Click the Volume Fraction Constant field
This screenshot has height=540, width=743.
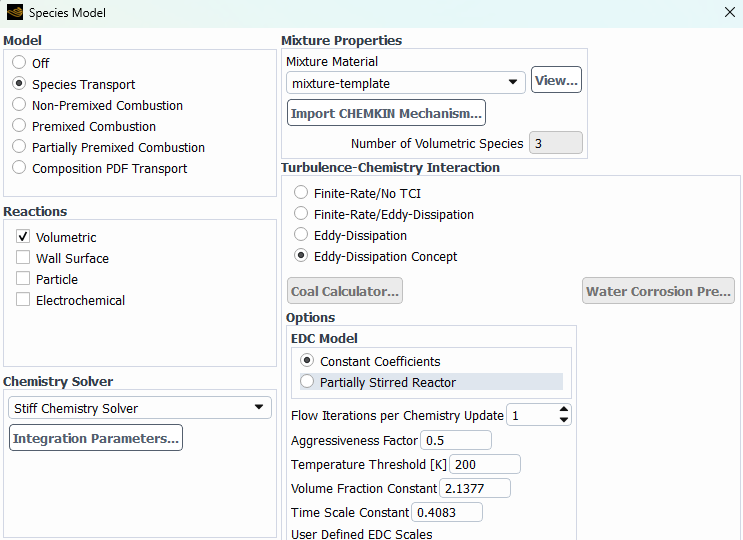(475, 489)
